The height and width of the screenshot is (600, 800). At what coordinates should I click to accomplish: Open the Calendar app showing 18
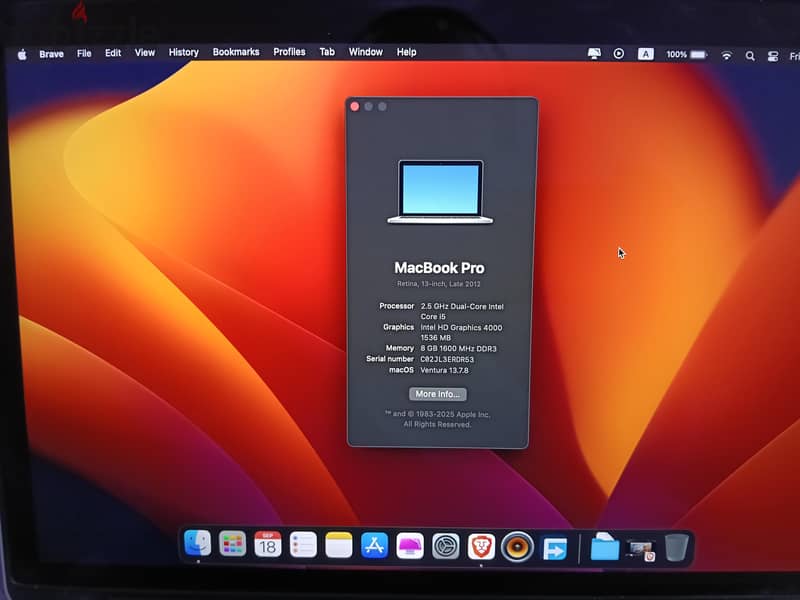click(268, 544)
